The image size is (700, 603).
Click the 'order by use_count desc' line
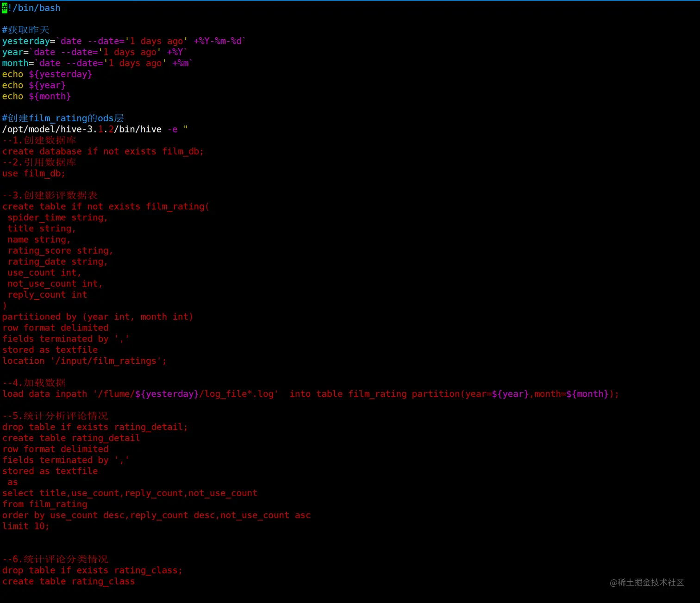point(156,516)
